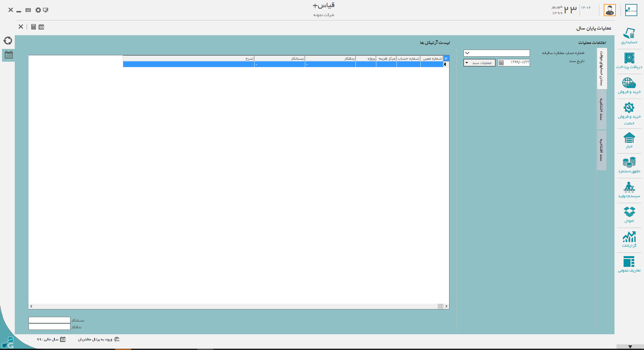Click the grid scrollbar left arrow

pos(31,306)
